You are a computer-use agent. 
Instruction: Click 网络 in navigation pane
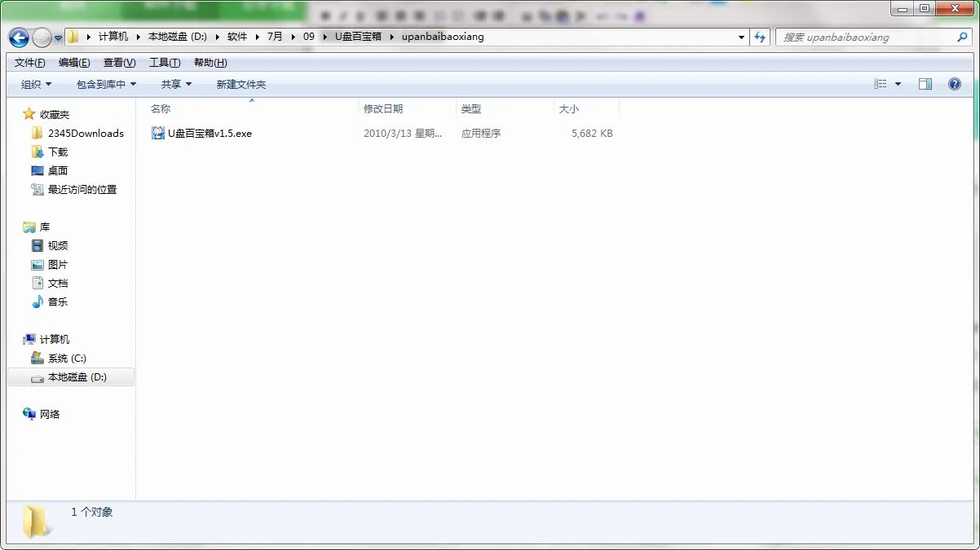[50, 415]
